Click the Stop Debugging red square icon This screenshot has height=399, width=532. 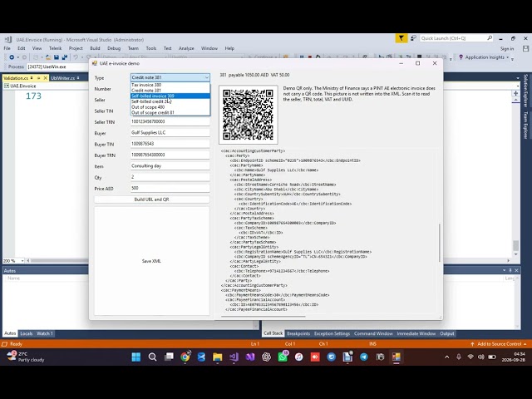310,57
